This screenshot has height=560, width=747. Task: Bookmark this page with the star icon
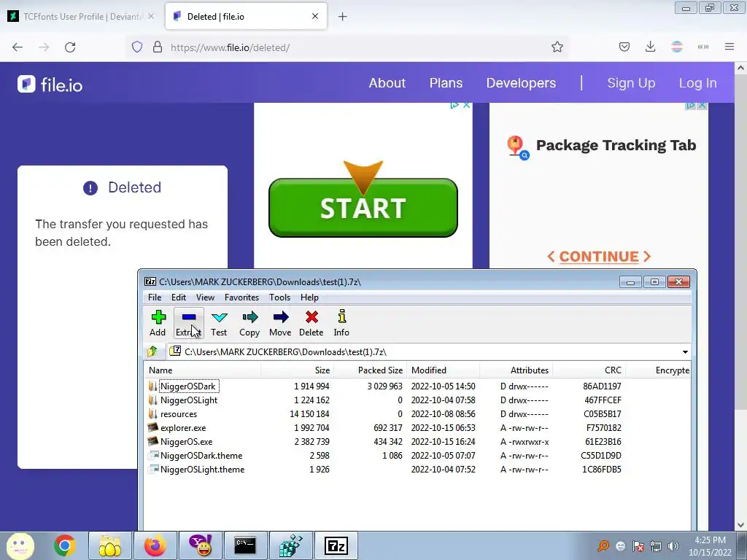557,47
